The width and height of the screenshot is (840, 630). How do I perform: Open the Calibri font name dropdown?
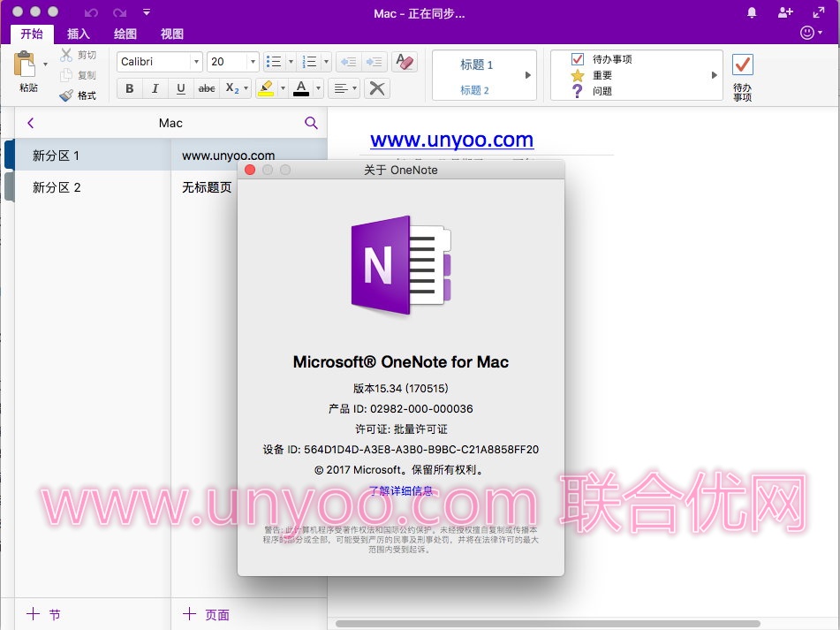pos(196,62)
